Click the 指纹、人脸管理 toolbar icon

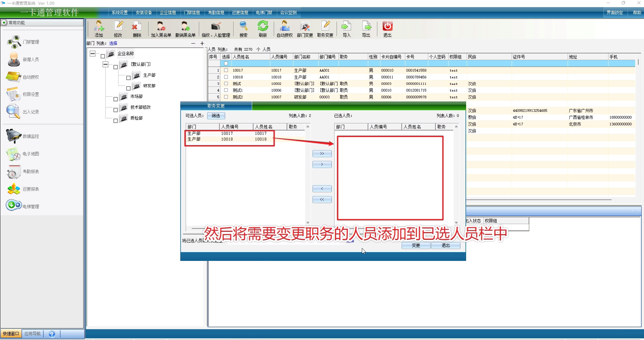[216, 29]
